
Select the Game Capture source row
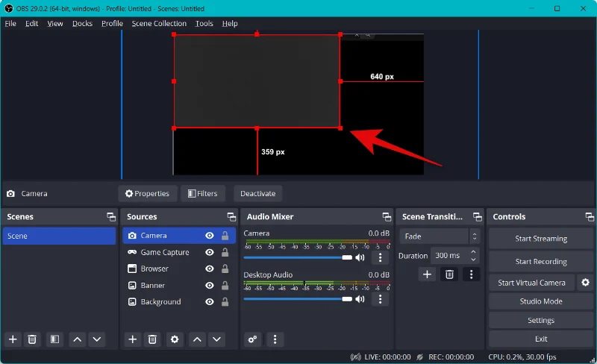(x=179, y=252)
